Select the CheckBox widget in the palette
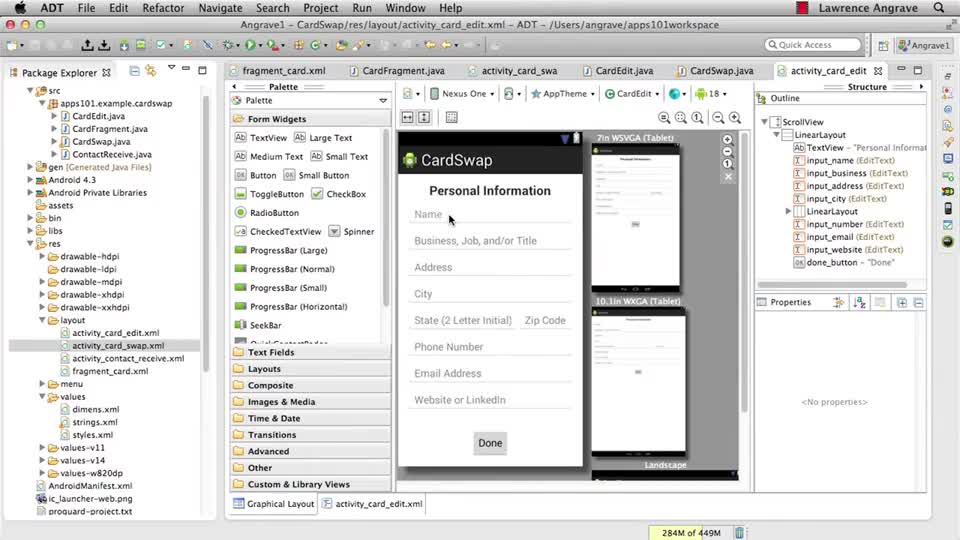The height and width of the screenshot is (540, 960). pos(339,194)
